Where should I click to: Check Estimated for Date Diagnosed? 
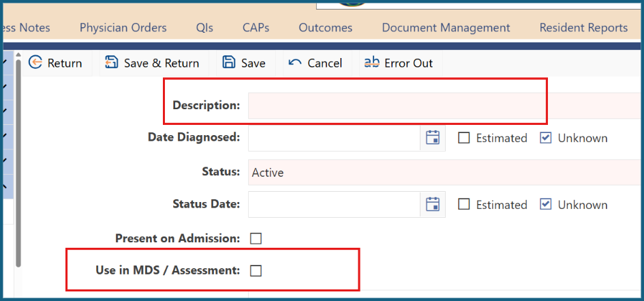coord(463,138)
